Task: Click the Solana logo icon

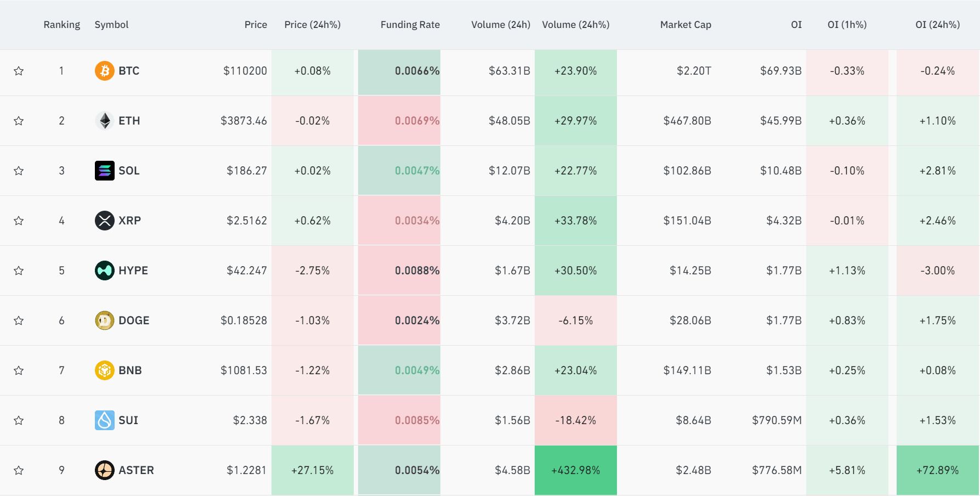Action: click(x=104, y=171)
